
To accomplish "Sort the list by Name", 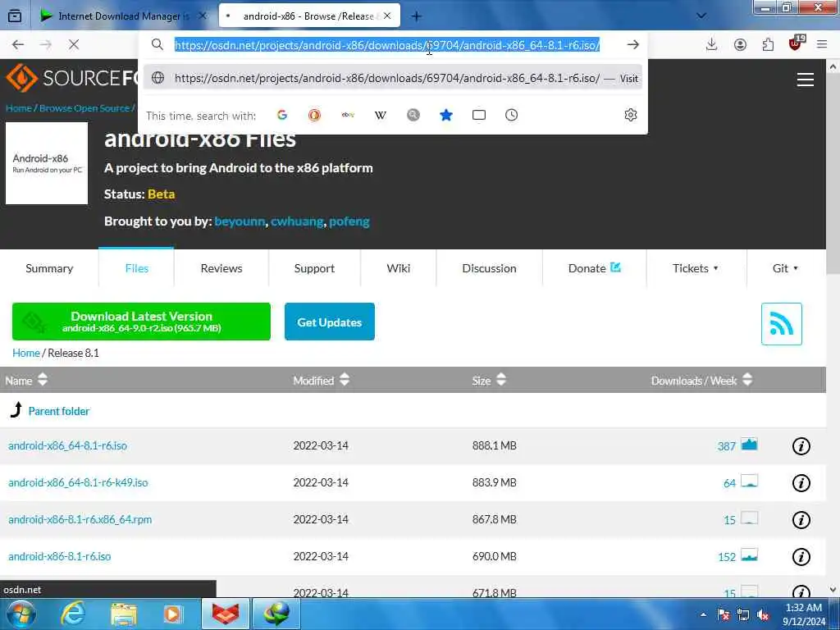I will (x=26, y=380).
